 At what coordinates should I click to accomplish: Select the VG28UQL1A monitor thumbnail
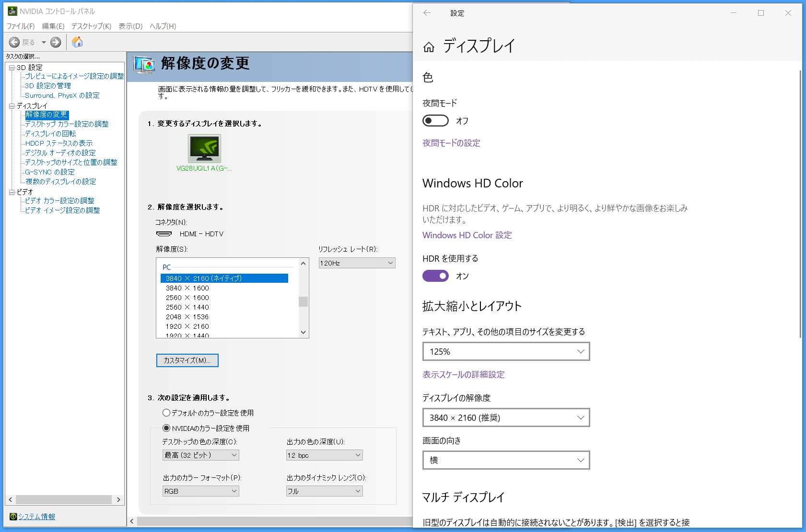tap(204, 149)
